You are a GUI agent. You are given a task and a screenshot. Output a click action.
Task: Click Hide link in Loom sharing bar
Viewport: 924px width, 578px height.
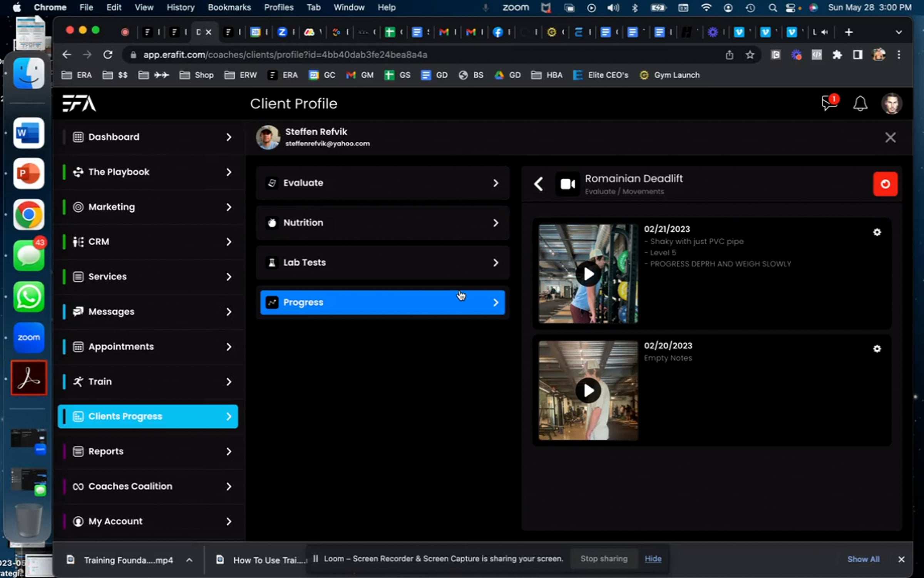tap(653, 559)
